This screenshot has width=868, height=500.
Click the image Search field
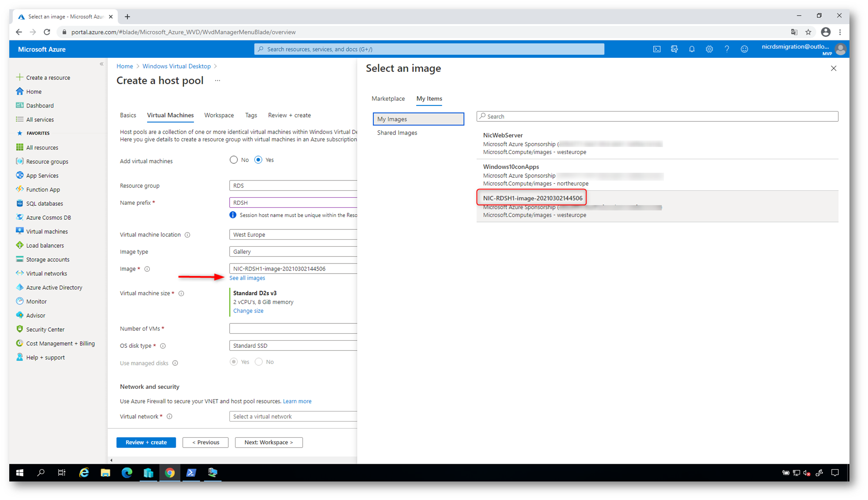pos(657,117)
